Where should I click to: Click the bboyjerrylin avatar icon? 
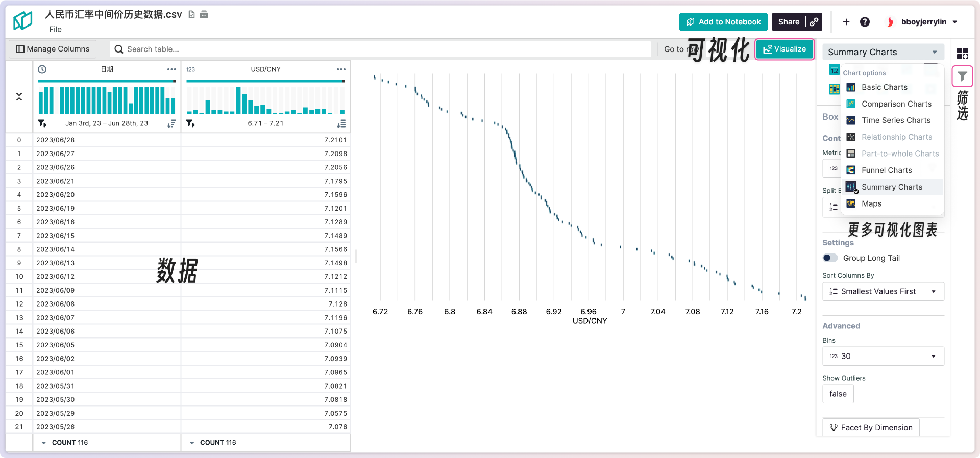point(890,22)
